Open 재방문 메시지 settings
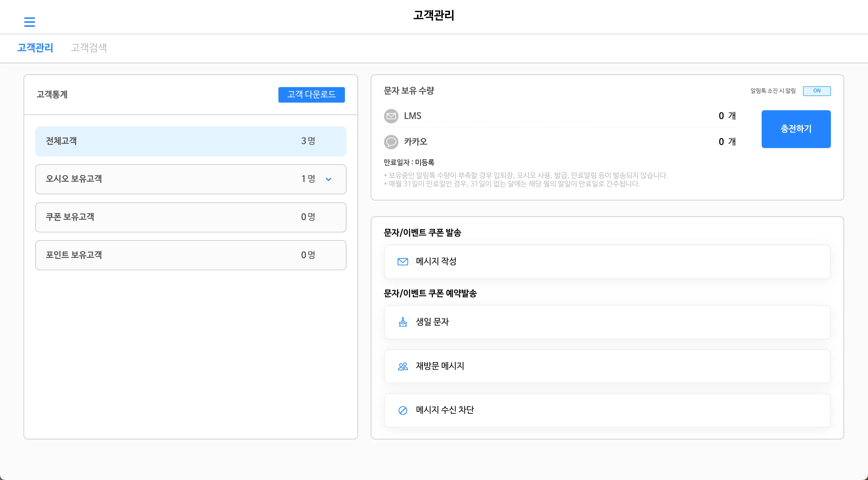Viewport: 868px width, 480px height. [x=607, y=366]
